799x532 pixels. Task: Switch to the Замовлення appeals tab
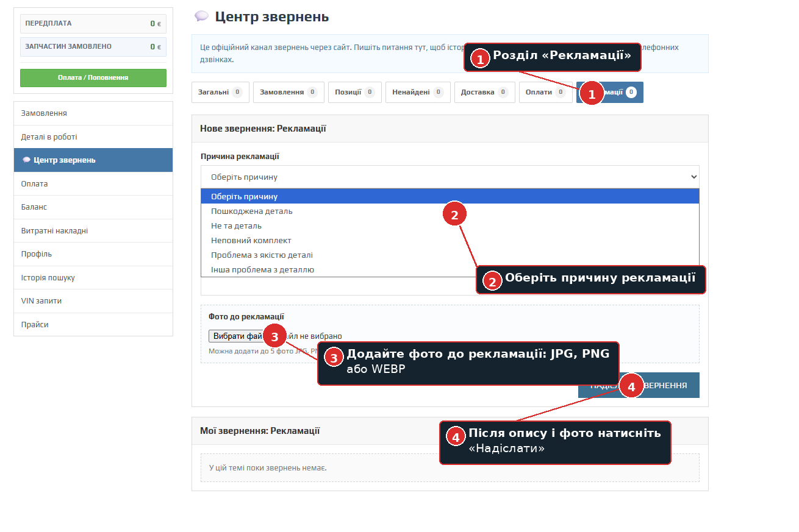288,92
